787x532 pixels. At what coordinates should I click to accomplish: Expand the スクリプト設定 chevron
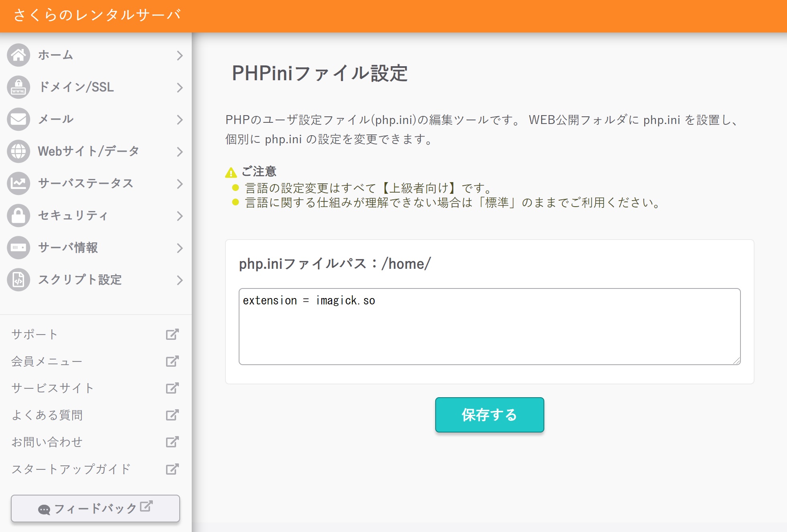pos(180,280)
